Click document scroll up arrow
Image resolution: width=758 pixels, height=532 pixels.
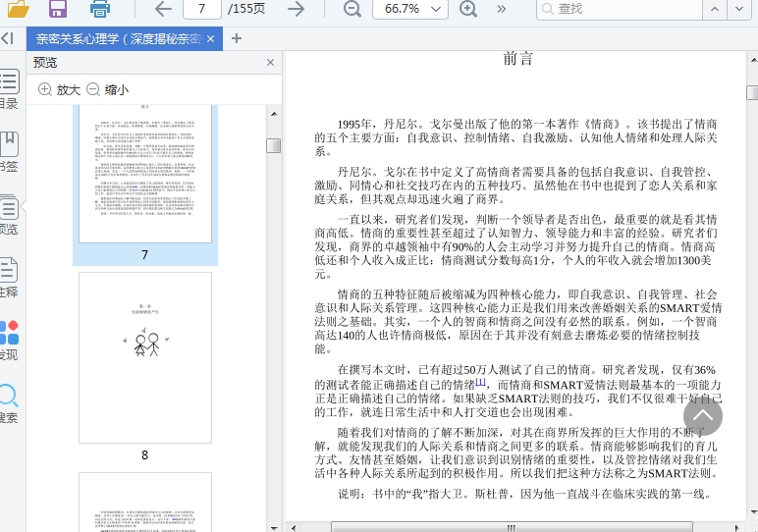point(753,60)
